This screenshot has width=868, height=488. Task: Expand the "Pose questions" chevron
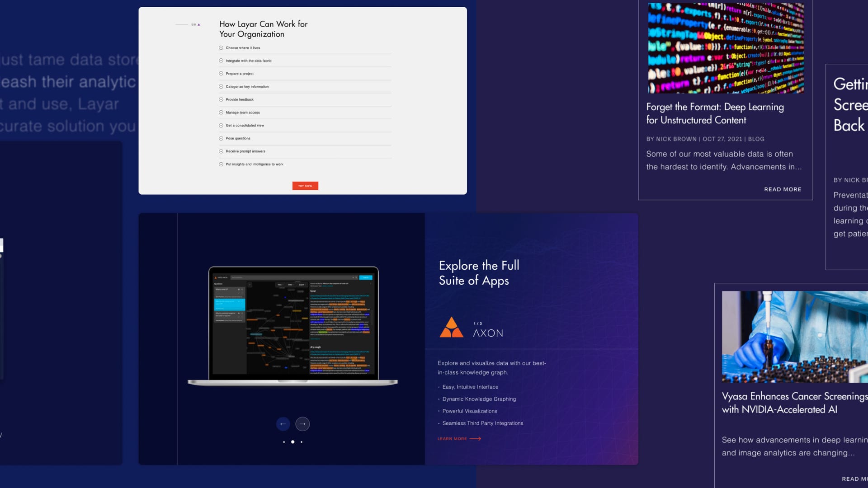(221, 138)
